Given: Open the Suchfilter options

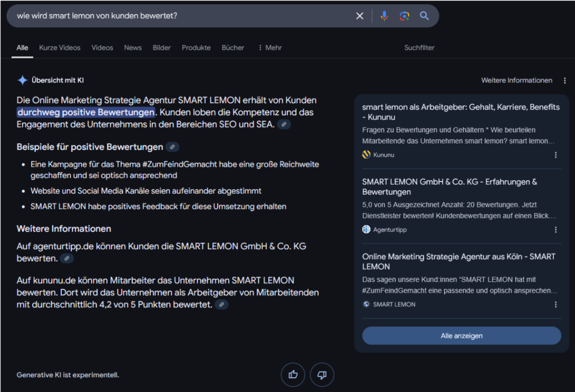Looking at the screenshot, I should coord(419,48).
